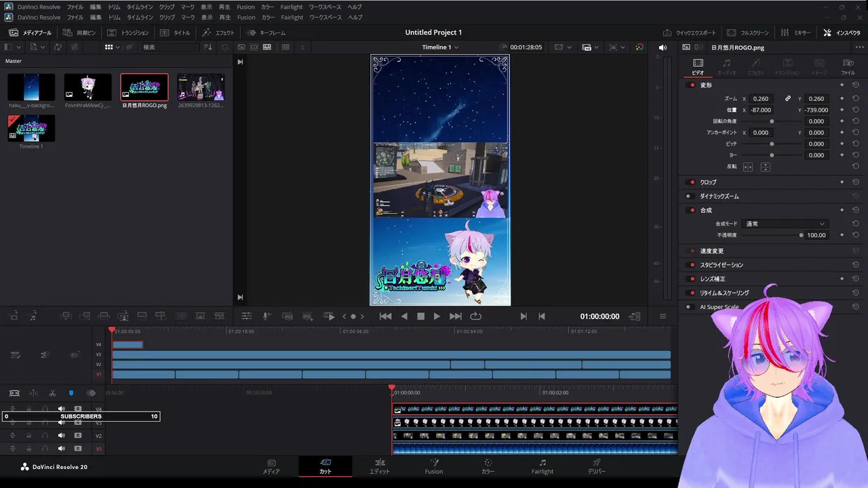The height and width of the screenshot is (488, 868).
Task: Open the tools sliders icon below viewer
Action: pos(247,317)
